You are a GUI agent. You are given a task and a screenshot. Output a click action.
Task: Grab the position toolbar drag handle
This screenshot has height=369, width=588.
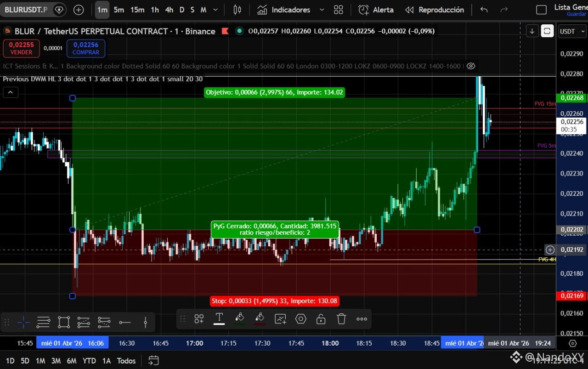[182, 319]
